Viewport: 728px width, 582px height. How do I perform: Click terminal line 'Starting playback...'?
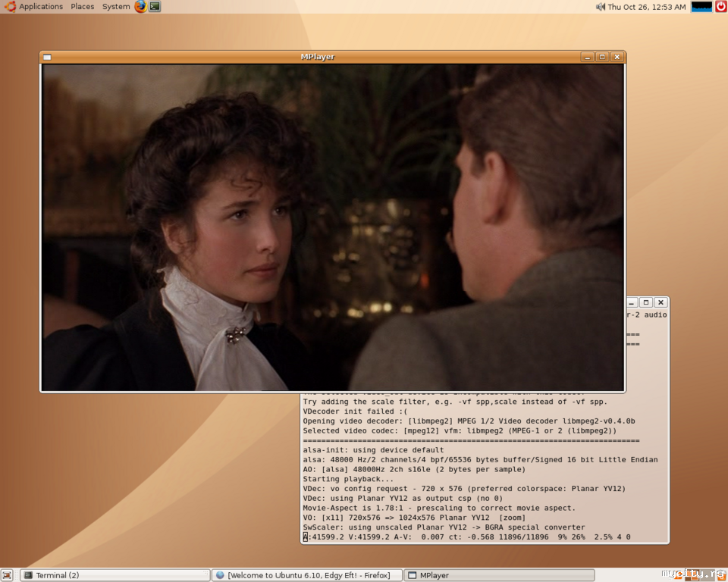pyautogui.click(x=348, y=479)
